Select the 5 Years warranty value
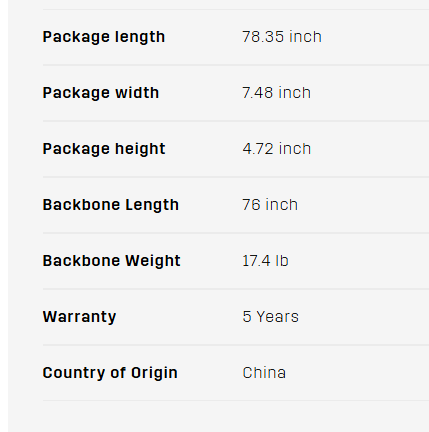This screenshot has height=432, width=429. coord(271,317)
